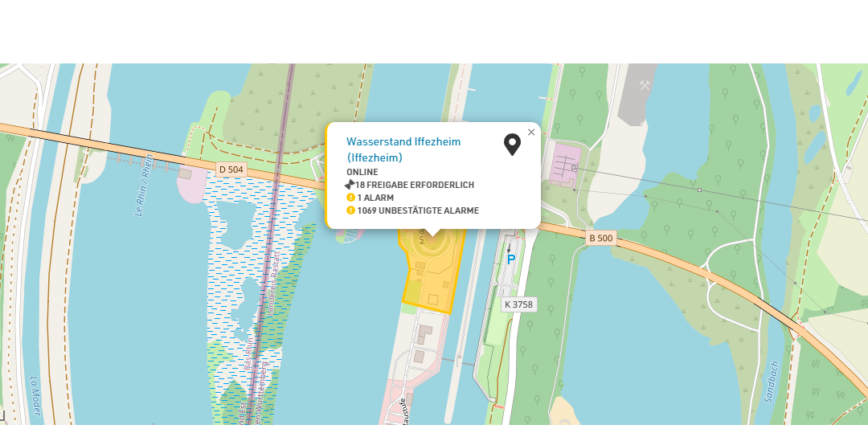
Task: Click the crossed hammers quarry icon
Action: (644, 84)
